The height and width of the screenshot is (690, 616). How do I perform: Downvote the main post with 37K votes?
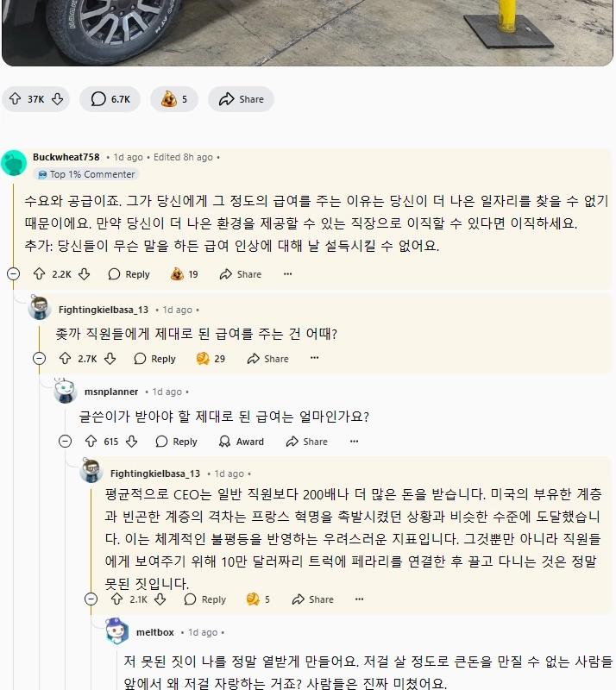[x=57, y=99]
